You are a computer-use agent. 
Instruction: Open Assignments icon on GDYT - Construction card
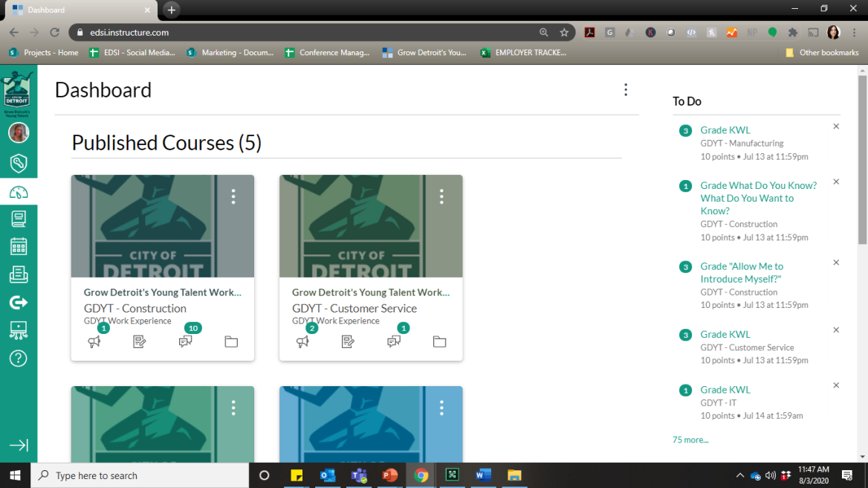pyautogui.click(x=140, y=341)
